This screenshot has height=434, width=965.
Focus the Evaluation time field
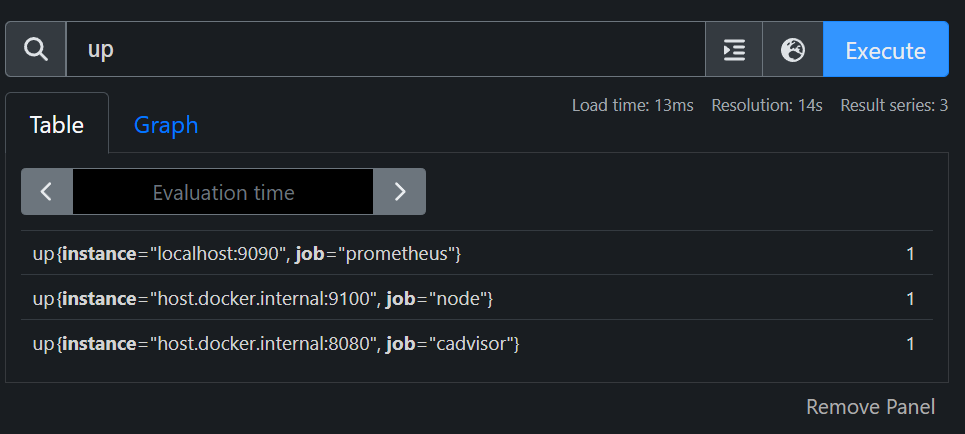pos(223,191)
